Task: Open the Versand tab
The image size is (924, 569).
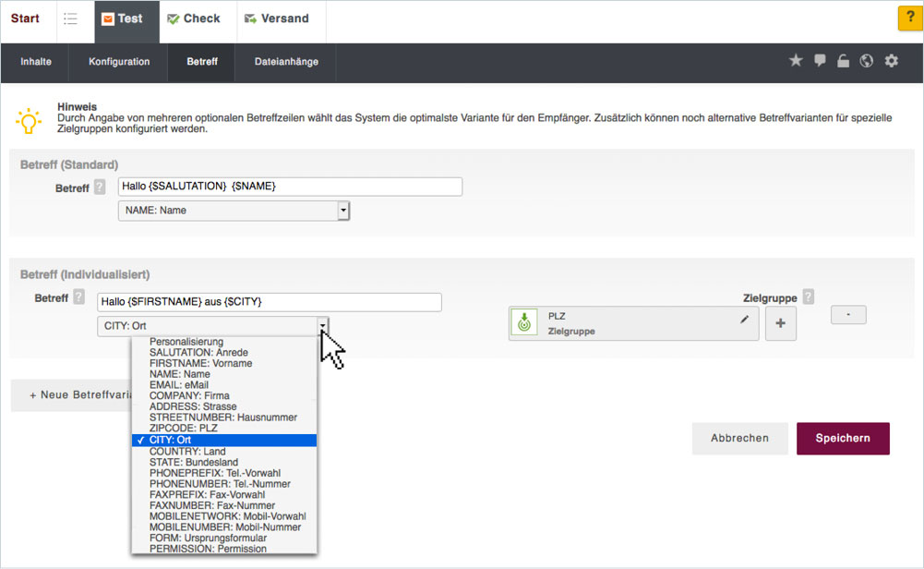Action: [x=276, y=18]
